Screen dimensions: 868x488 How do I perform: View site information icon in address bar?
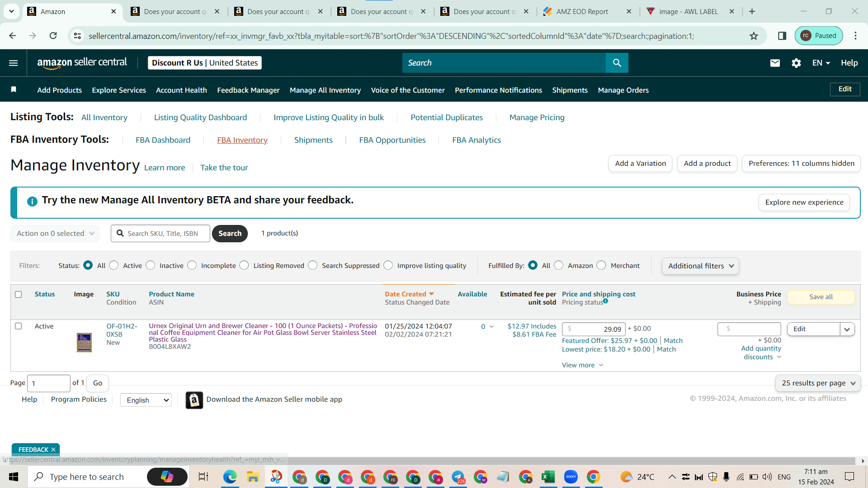[x=78, y=36]
